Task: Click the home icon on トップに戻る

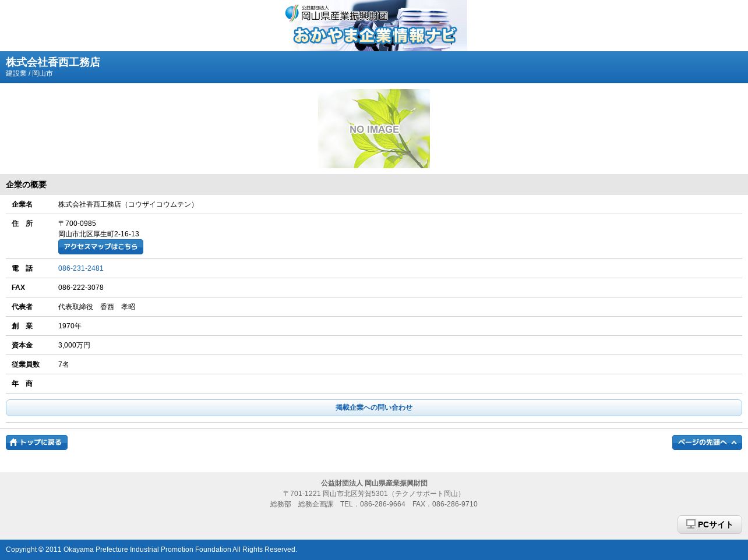Action: 13,442
